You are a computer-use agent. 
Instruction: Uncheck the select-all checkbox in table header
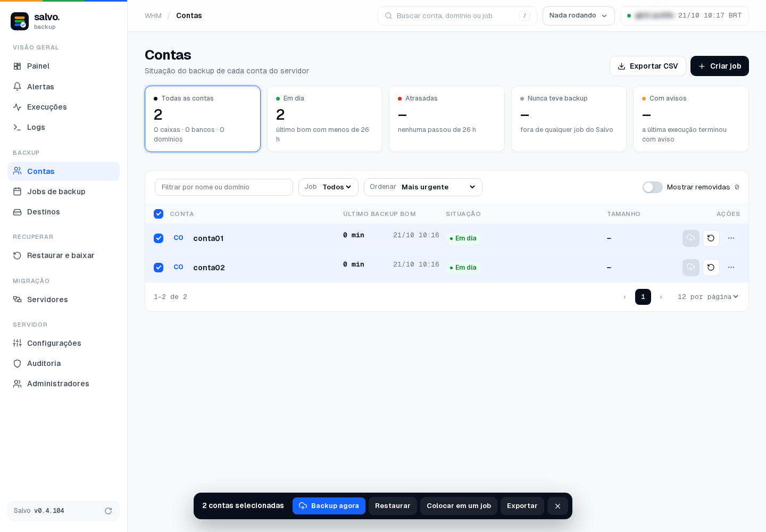point(159,214)
